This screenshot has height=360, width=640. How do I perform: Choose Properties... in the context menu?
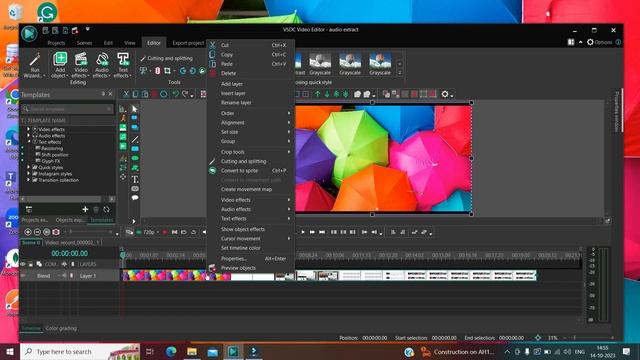[251, 258]
